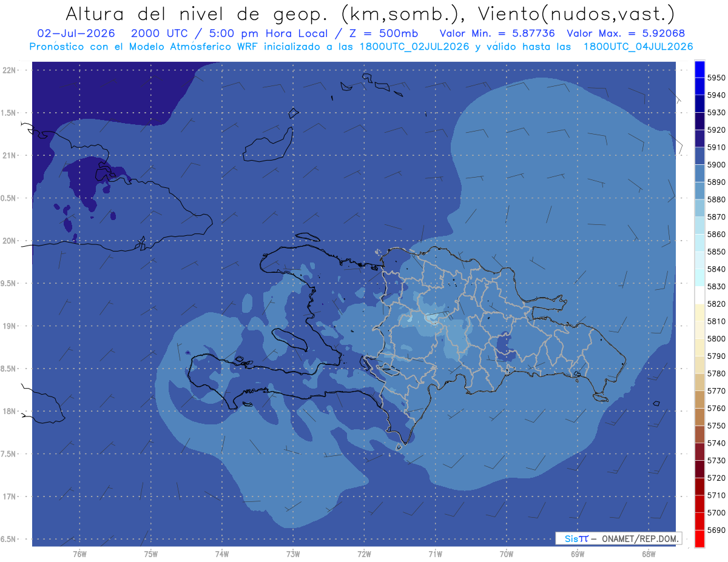Click the 19N latitude axis label
Image resolution: width=728 pixels, height=562 pixels.
point(9,326)
